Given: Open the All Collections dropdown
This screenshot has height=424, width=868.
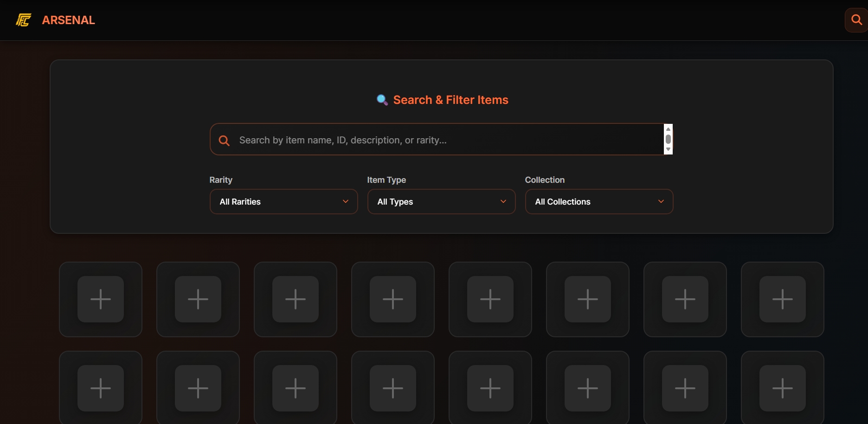Looking at the screenshot, I should (598, 201).
